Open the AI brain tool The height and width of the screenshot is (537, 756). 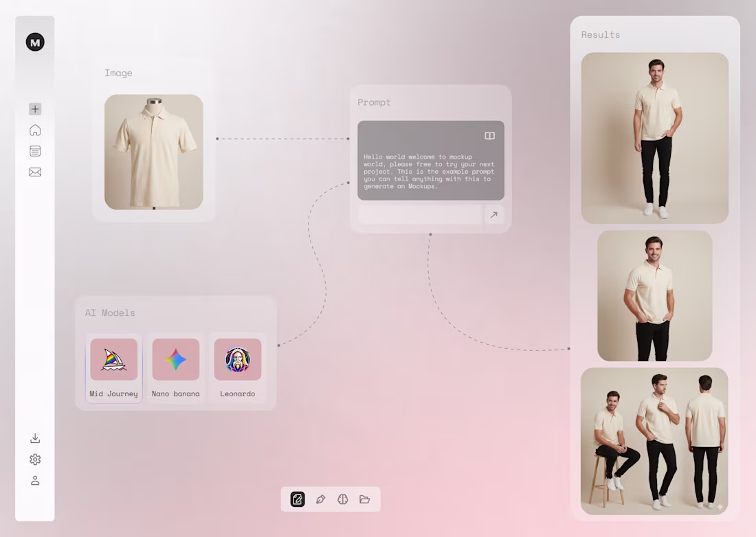click(x=343, y=499)
